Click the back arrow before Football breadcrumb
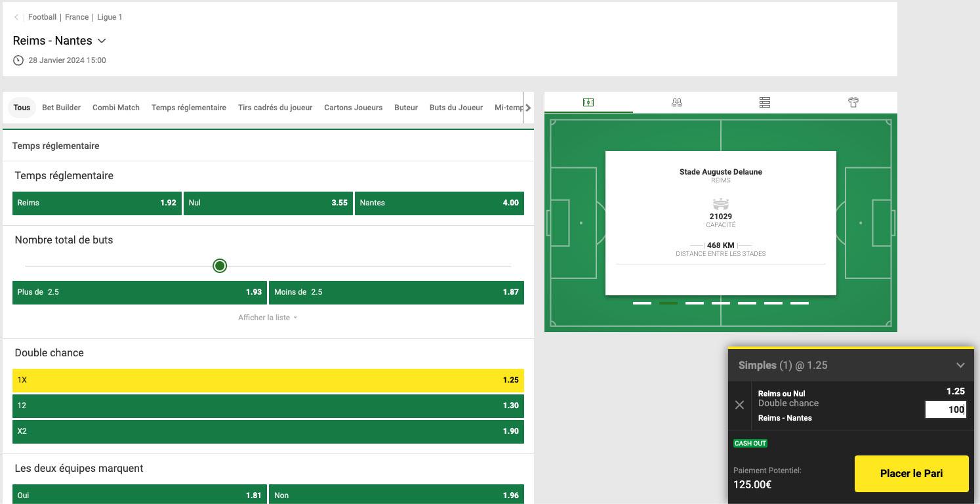 (x=16, y=17)
